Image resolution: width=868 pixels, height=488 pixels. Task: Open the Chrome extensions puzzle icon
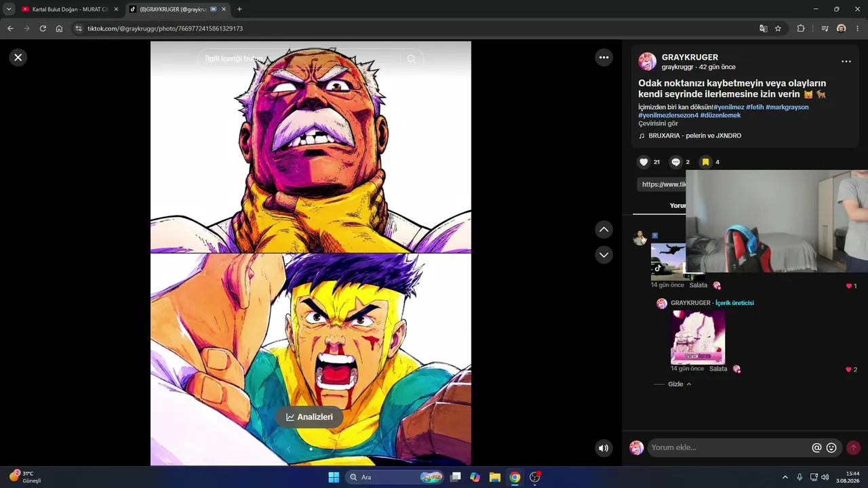[801, 28]
